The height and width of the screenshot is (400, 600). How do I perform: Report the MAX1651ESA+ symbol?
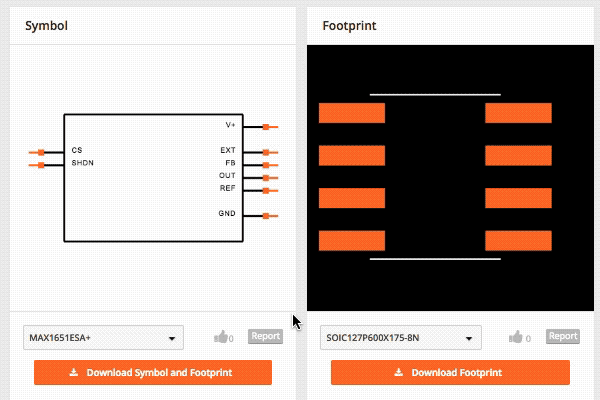click(x=265, y=337)
